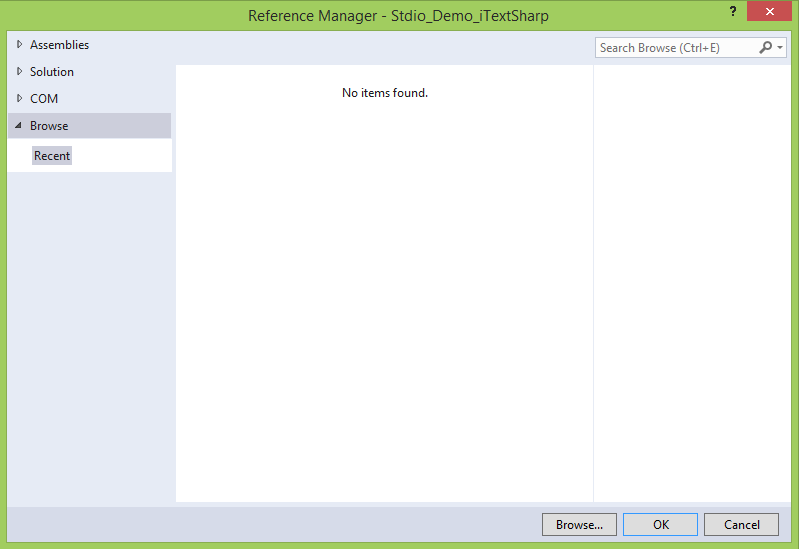Click the Search Browse input field
This screenshot has height=549, width=799.
pyautogui.click(x=676, y=48)
